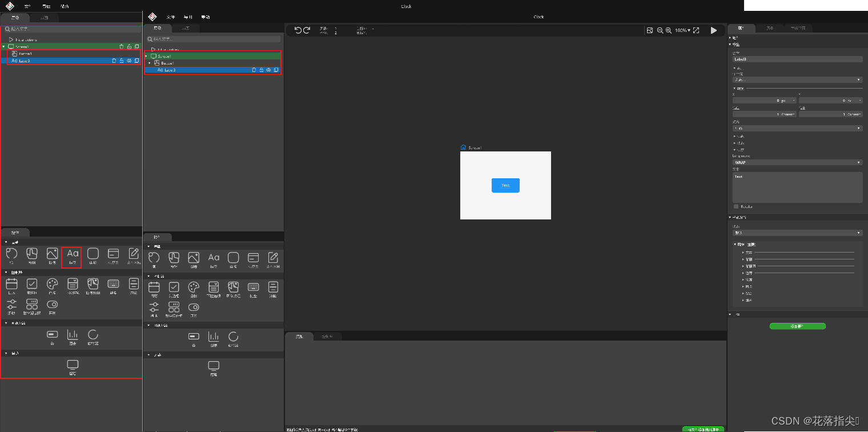Click the green button in bottom status bar
868x432 pixels.
703,429
